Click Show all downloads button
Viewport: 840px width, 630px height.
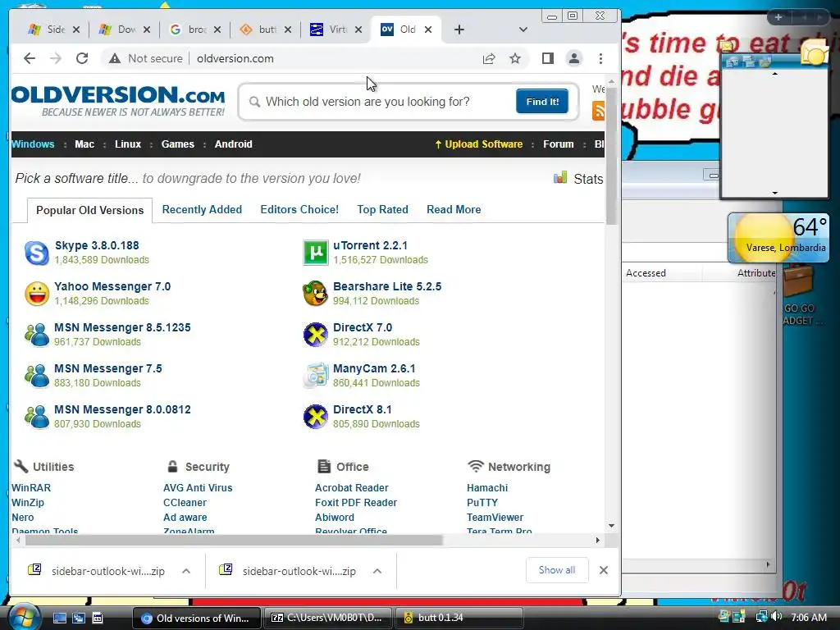(x=557, y=570)
